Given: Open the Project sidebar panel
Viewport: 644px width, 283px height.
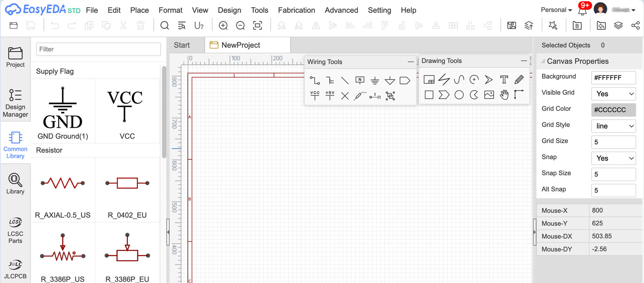Looking at the screenshot, I should 15,58.
